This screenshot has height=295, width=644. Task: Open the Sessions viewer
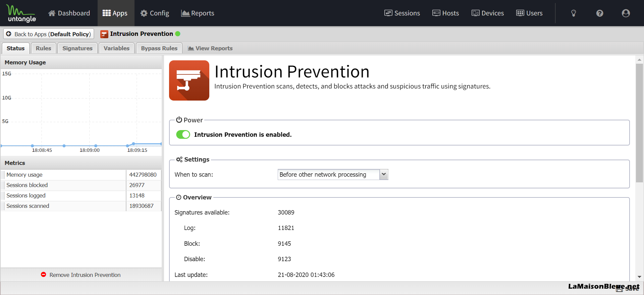pos(402,13)
